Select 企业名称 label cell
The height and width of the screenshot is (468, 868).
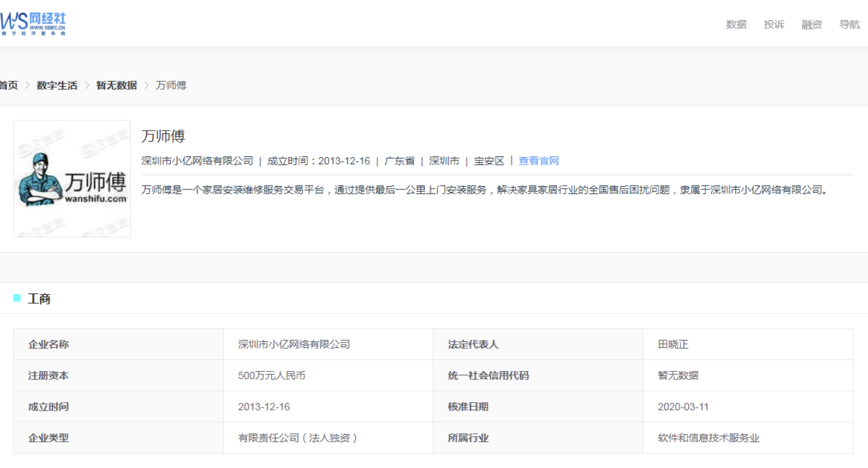pyautogui.click(x=118, y=345)
